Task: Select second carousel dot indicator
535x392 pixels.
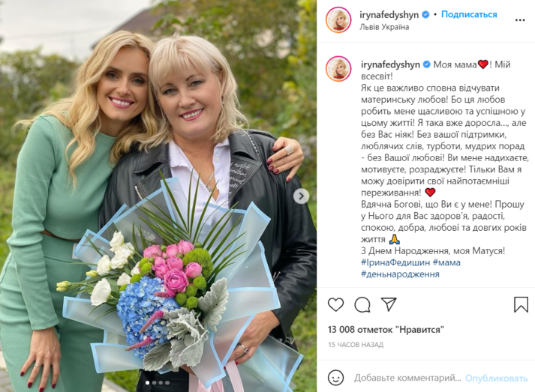Action: tap(155, 383)
